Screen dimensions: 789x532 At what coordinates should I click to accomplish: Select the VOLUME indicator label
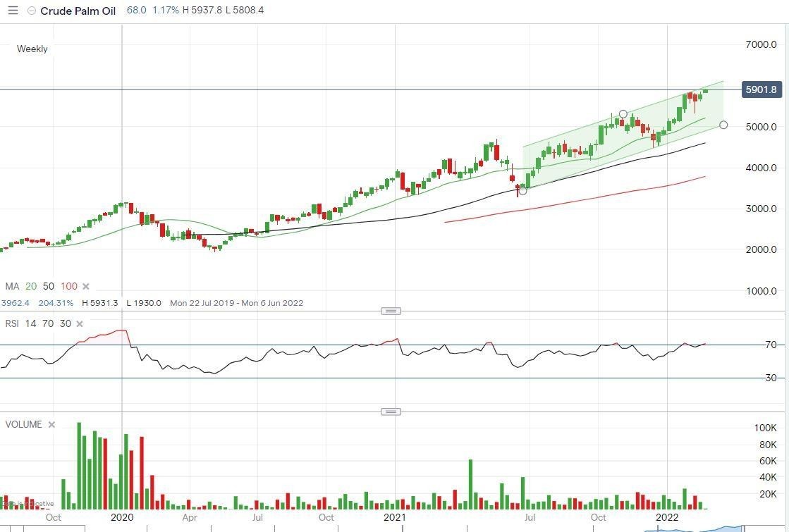pyautogui.click(x=24, y=424)
